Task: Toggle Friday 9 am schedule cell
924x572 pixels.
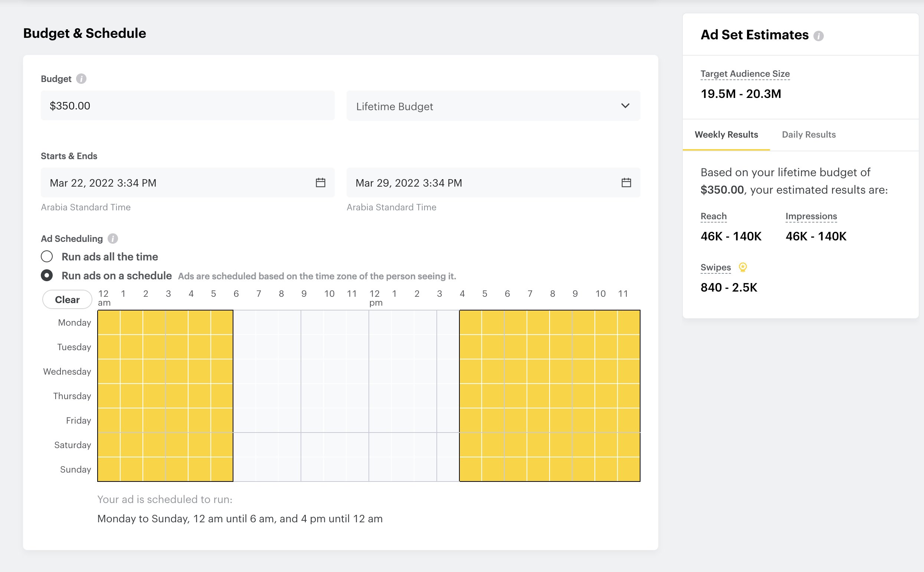Action: (x=312, y=420)
